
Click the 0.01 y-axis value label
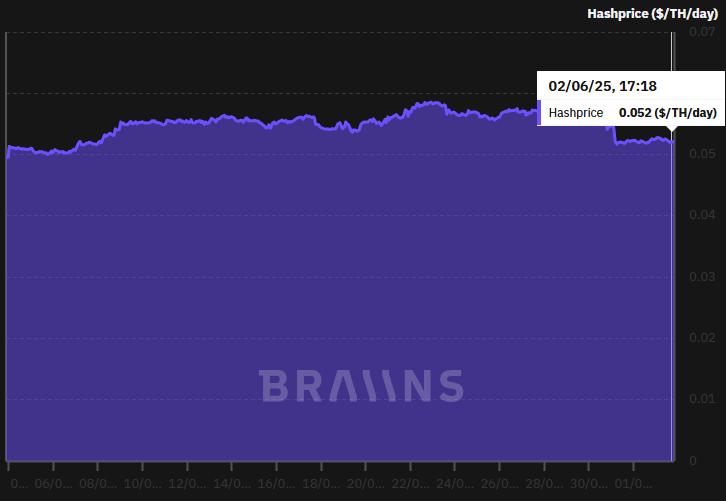tap(703, 399)
